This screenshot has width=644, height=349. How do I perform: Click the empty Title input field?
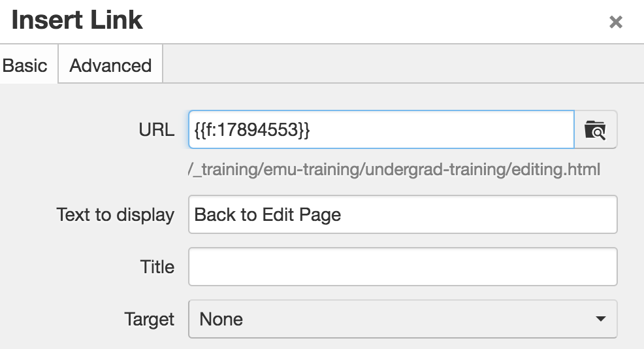[x=402, y=267]
